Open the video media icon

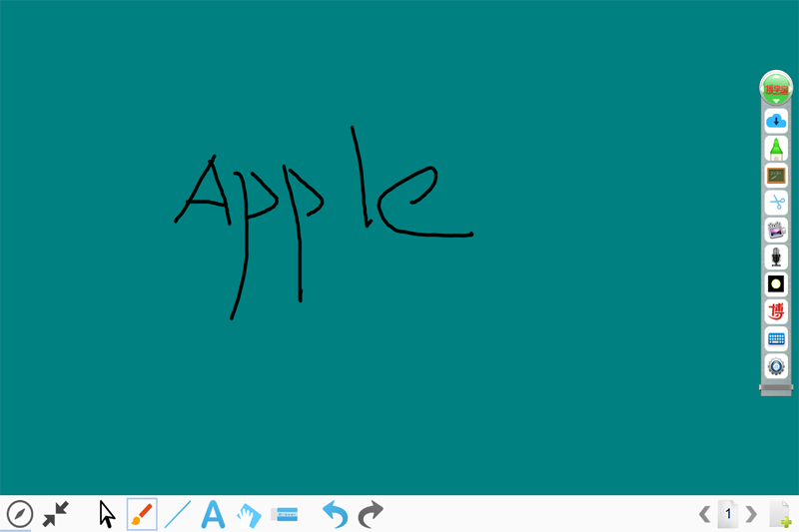(x=776, y=230)
